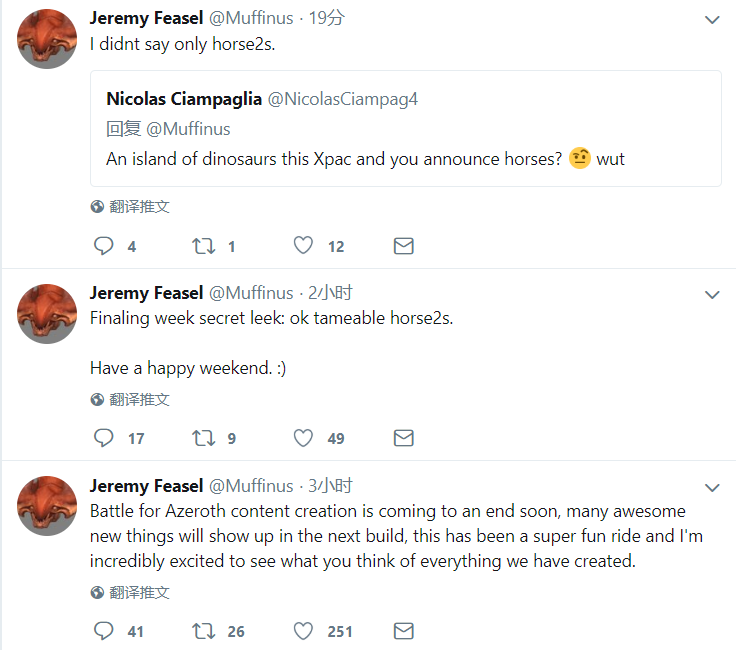
Task: Like the 'I didnt say only horse2s' tweet
Action: [x=304, y=246]
